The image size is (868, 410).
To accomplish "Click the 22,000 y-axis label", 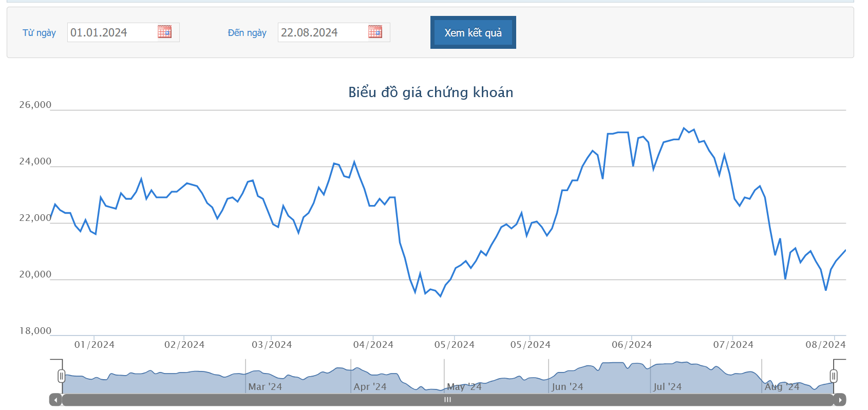I will pyautogui.click(x=35, y=218).
